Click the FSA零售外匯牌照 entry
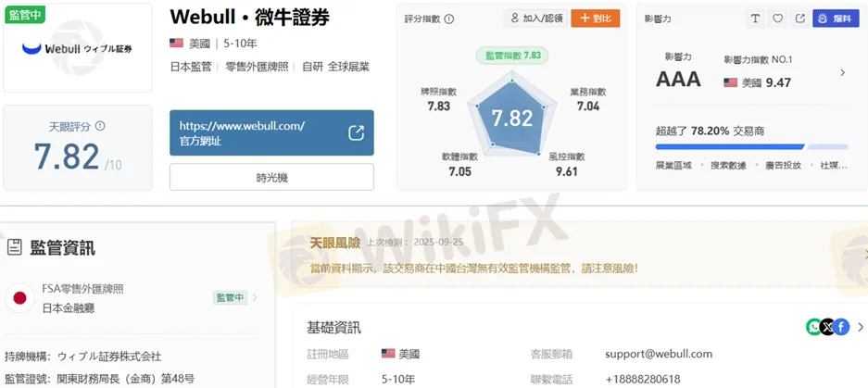 point(83,288)
